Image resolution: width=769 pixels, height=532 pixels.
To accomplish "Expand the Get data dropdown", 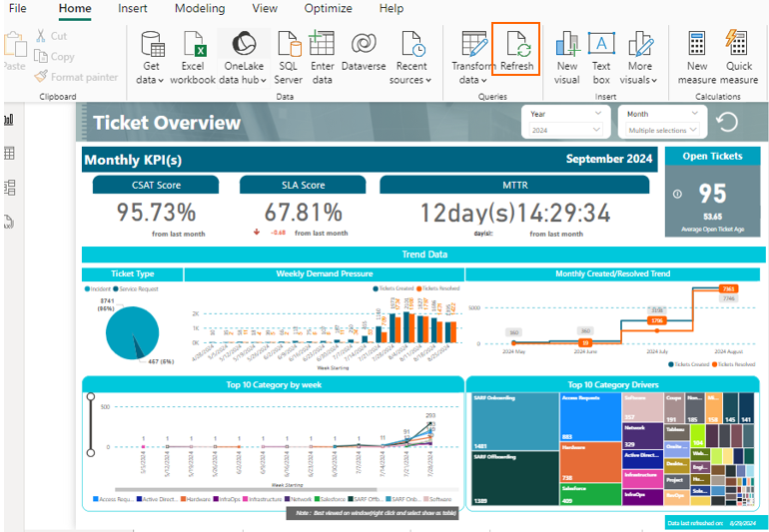I will 151,80.
